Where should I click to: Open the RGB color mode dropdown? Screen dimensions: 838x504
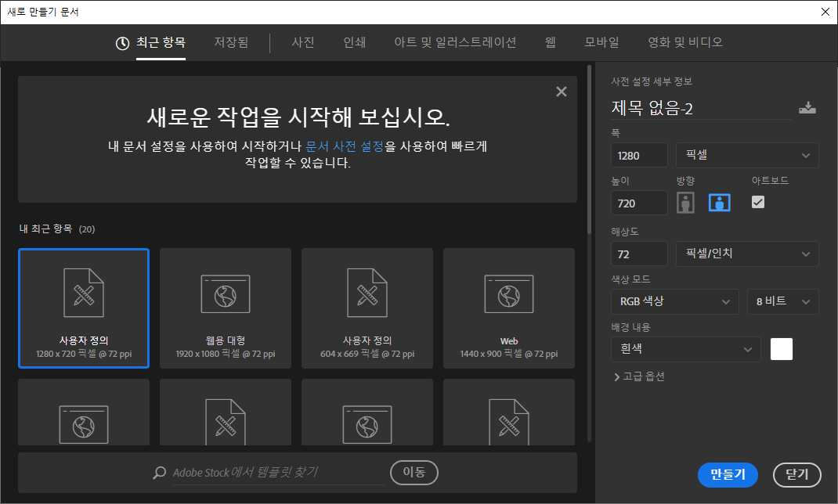674,301
